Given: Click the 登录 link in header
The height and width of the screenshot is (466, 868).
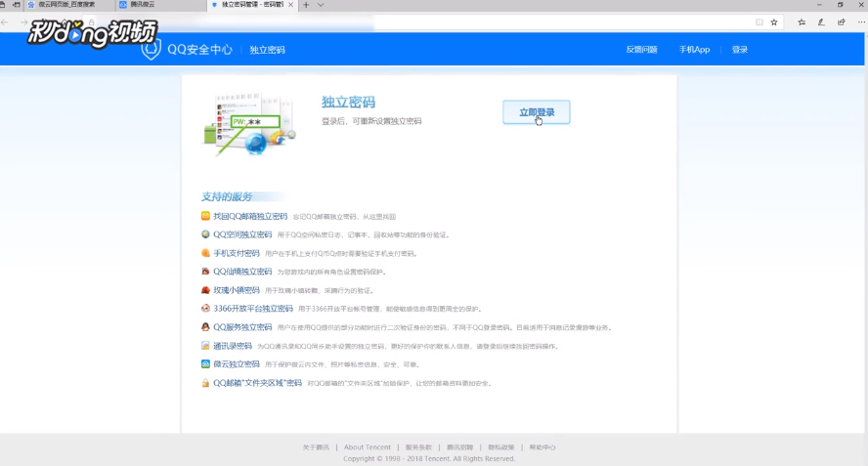Looking at the screenshot, I should click(740, 50).
